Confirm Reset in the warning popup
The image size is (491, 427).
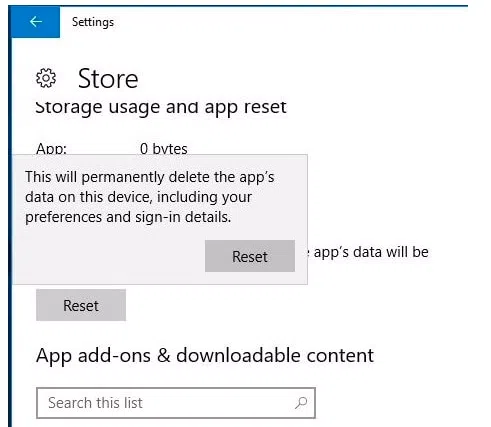[x=250, y=256]
